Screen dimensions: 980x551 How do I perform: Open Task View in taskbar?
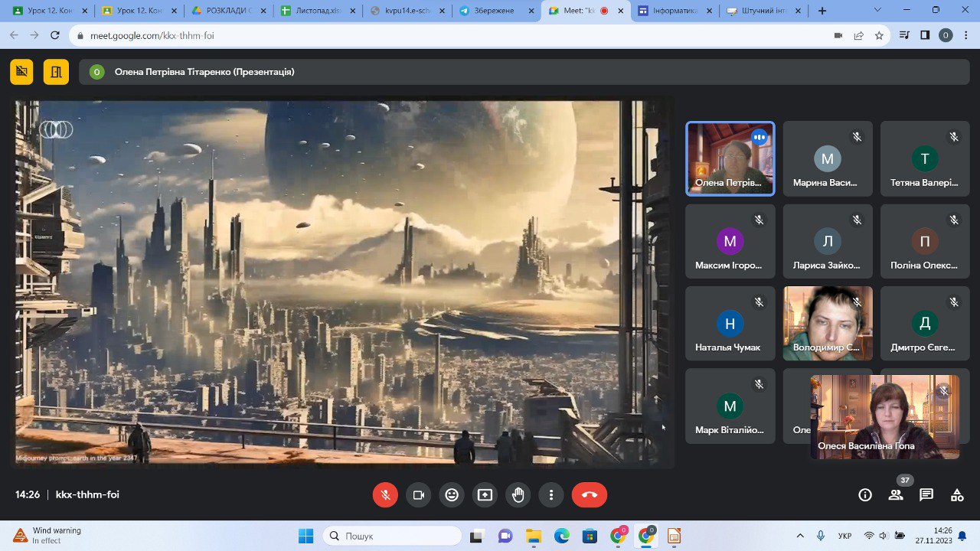point(477,536)
